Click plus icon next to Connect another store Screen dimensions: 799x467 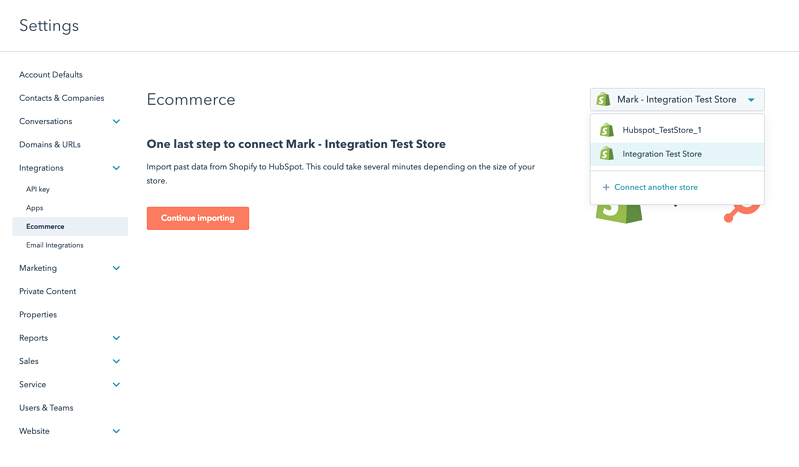click(x=606, y=188)
